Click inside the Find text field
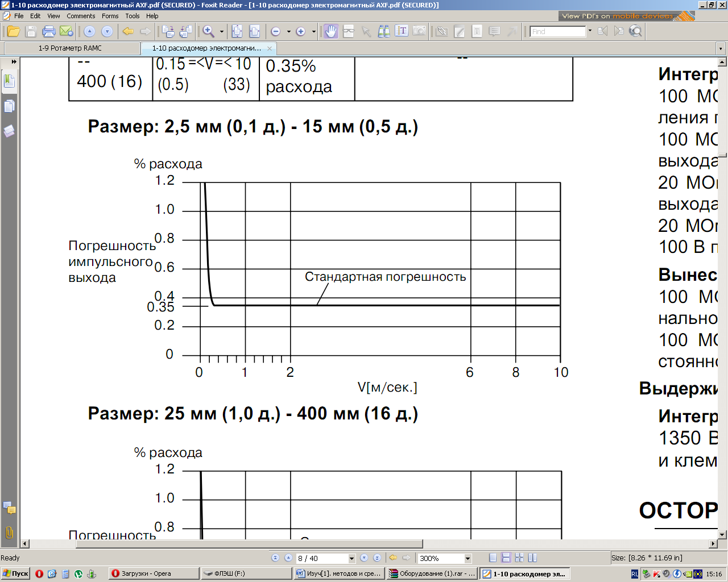 click(x=557, y=32)
